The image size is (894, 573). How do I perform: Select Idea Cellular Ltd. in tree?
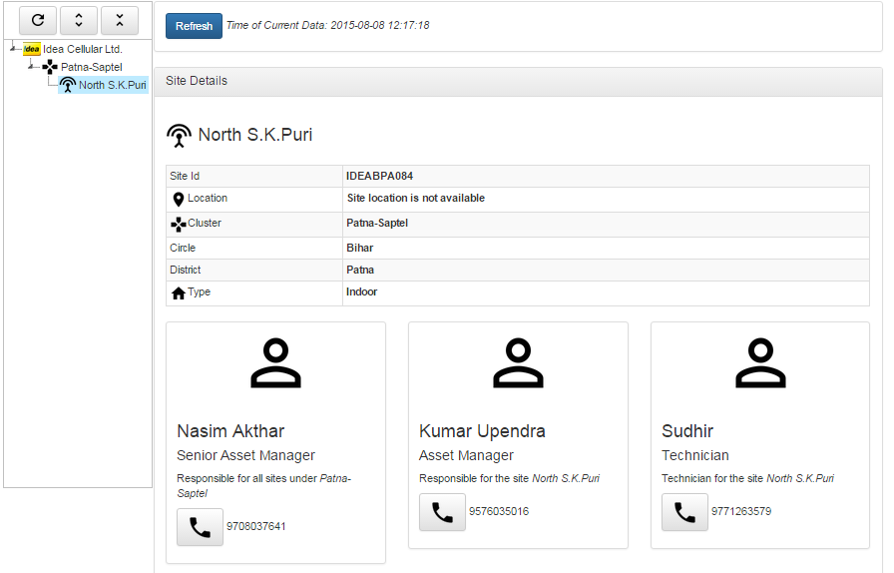pos(83,49)
